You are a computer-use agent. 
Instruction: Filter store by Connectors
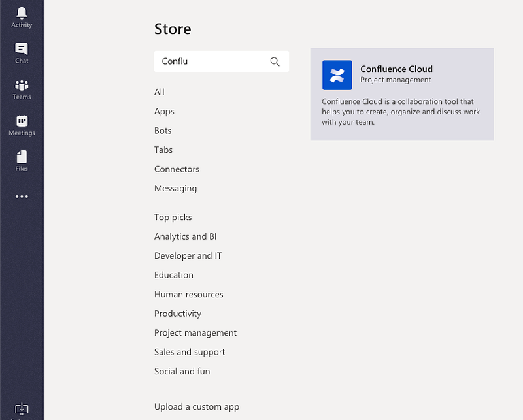pos(177,169)
